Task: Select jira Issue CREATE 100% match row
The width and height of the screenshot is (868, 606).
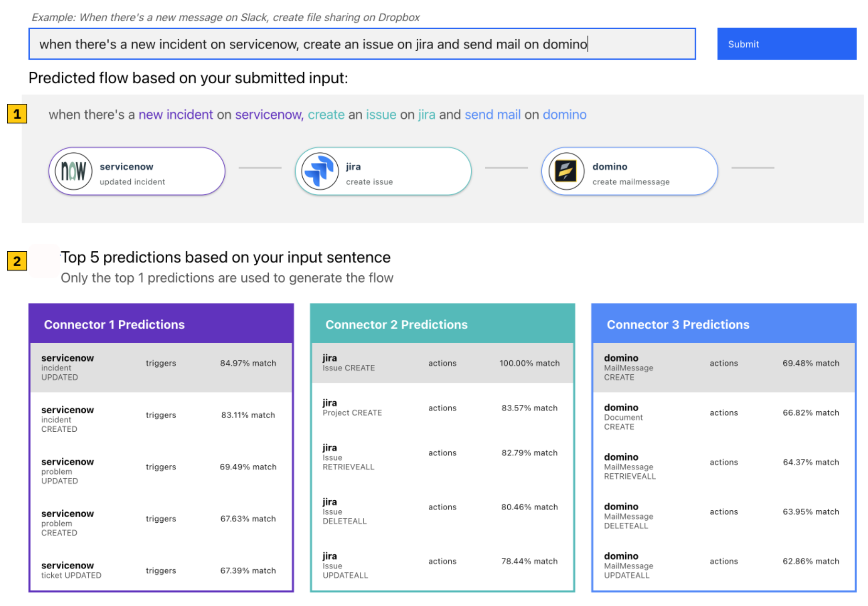Action: click(x=442, y=363)
